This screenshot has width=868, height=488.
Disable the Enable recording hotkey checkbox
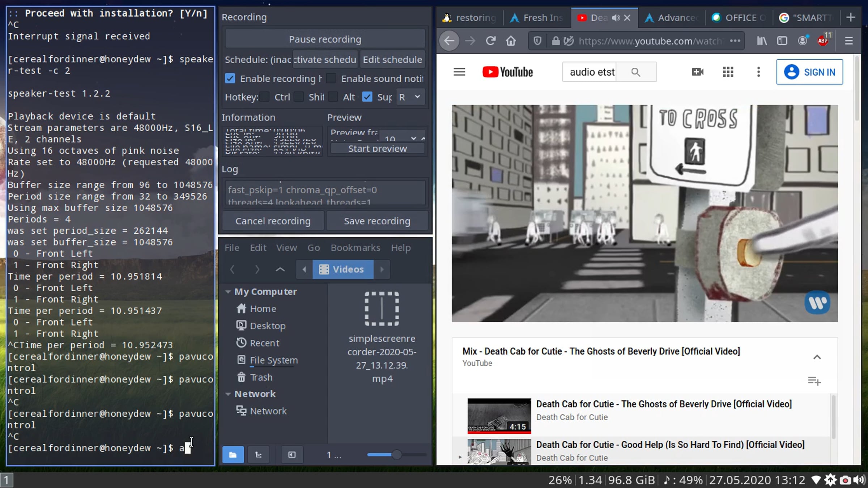(x=230, y=78)
